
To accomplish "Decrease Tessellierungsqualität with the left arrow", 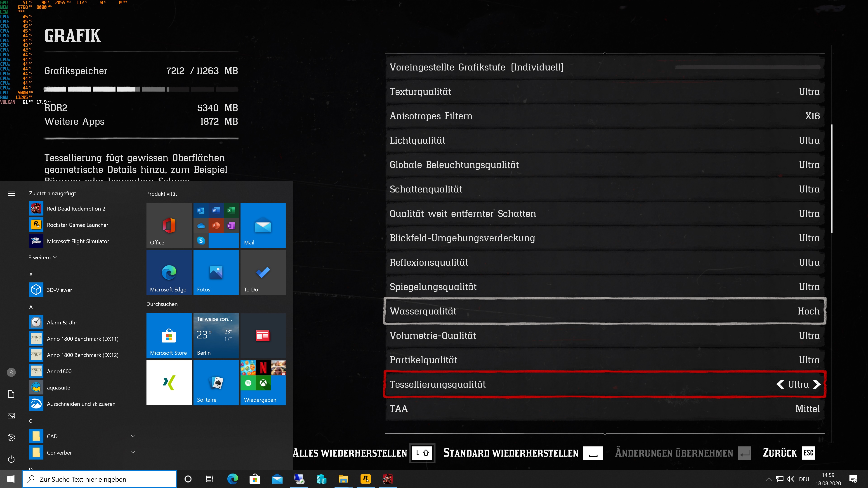I will pyautogui.click(x=780, y=384).
